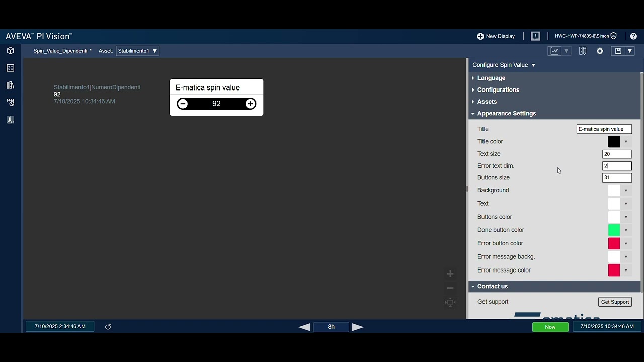Click the kiosk mode icon in header
Screen dimensions: 644x362
click(535, 36)
